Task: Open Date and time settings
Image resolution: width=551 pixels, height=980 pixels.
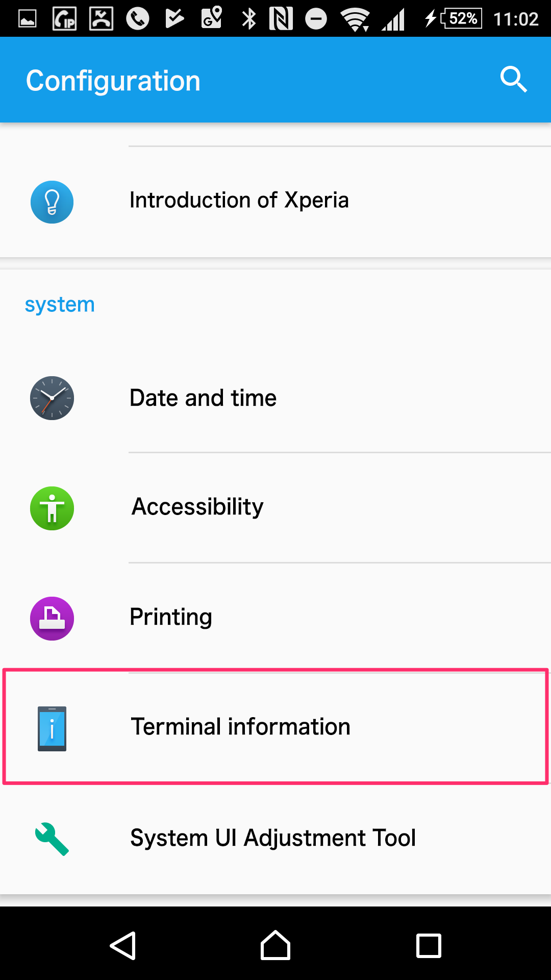Action: (203, 398)
